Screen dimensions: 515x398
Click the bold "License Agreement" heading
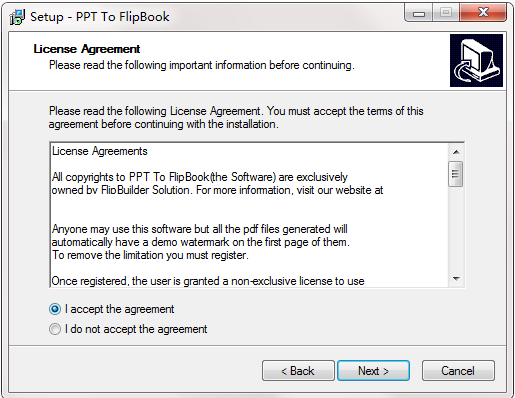(x=87, y=49)
